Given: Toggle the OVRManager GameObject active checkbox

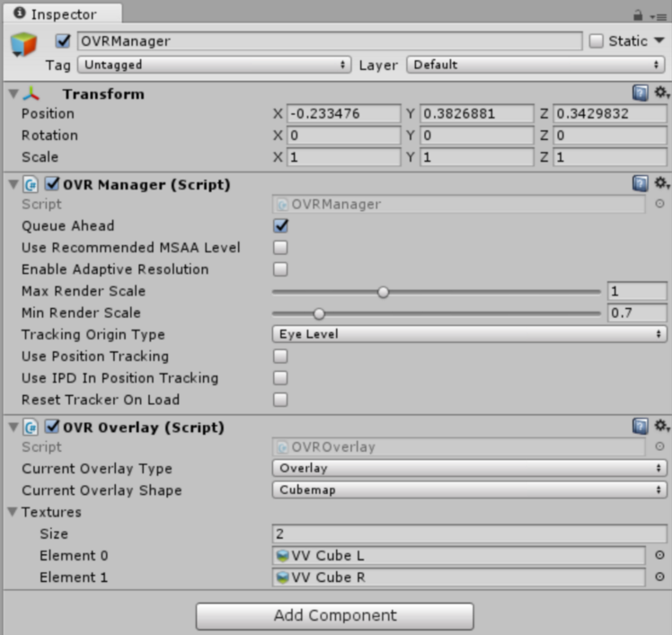Looking at the screenshot, I should click(x=63, y=41).
